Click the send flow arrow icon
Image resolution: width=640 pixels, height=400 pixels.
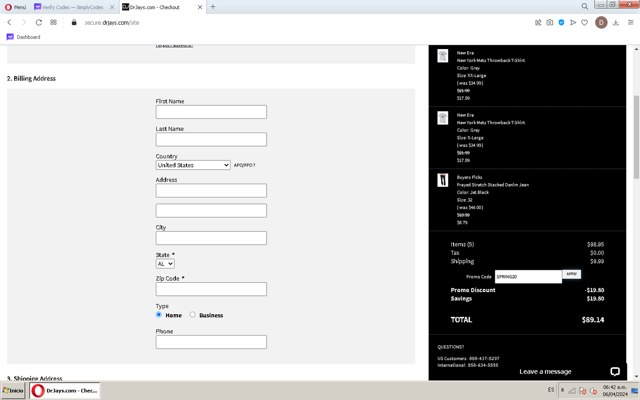pos(573,22)
